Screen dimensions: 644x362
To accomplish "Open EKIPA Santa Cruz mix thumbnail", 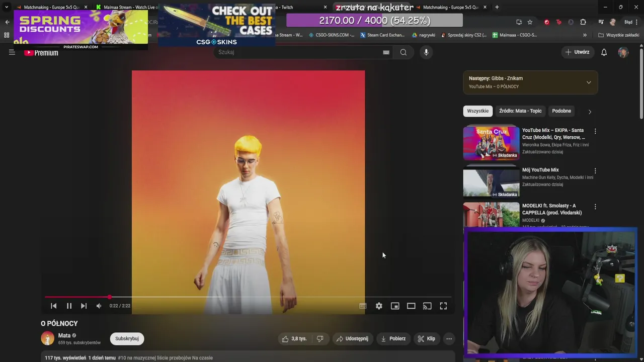I will (x=491, y=143).
